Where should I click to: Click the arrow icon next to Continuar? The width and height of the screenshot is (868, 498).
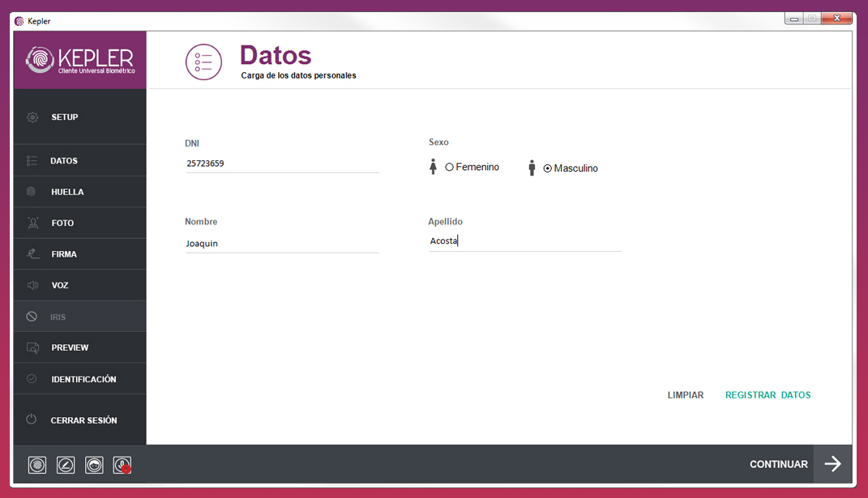(x=832, y=464)
